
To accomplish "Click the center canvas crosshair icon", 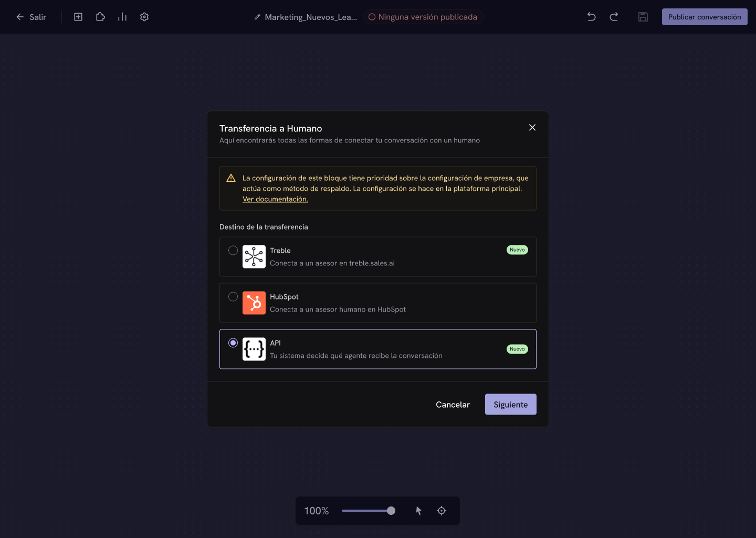I will (442, 511).
